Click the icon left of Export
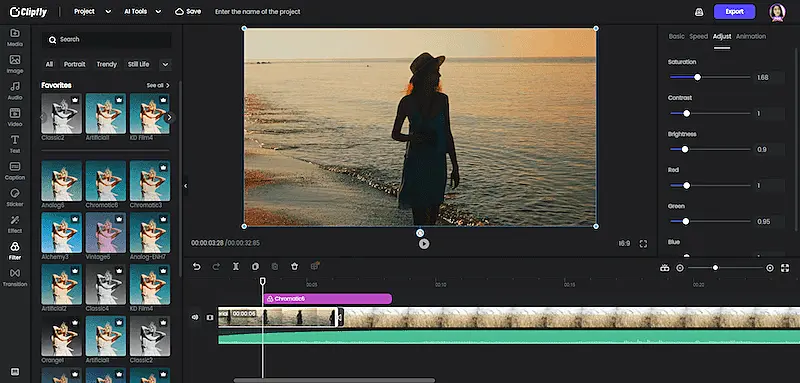This screenshot has height=383, width=800. click(x=699, y=12)
